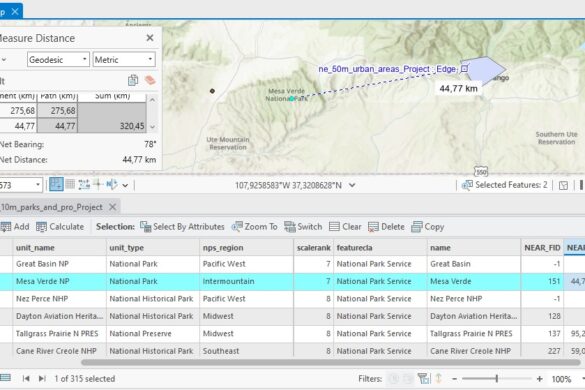The height and width of the screenshot is (390, 585).
Task: Decrease table zoom with the minus button
Action: [454, 379]
